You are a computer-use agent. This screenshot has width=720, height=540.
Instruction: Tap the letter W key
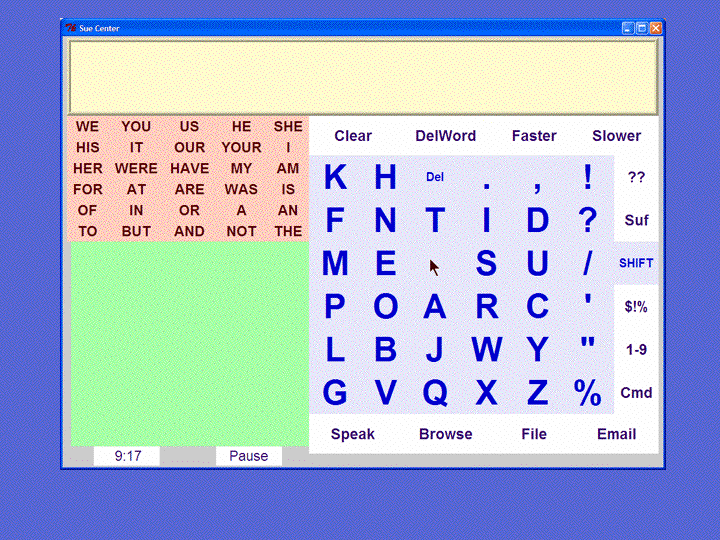coord(486,349)
